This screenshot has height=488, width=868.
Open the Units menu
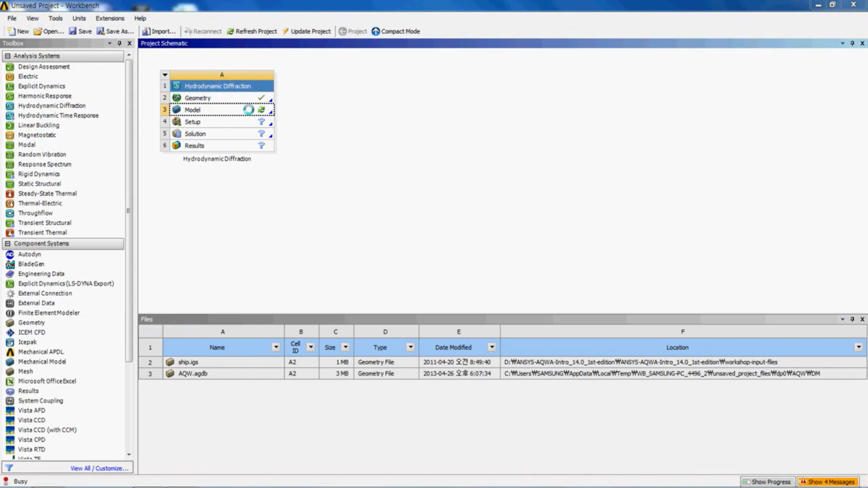[79, 18]
